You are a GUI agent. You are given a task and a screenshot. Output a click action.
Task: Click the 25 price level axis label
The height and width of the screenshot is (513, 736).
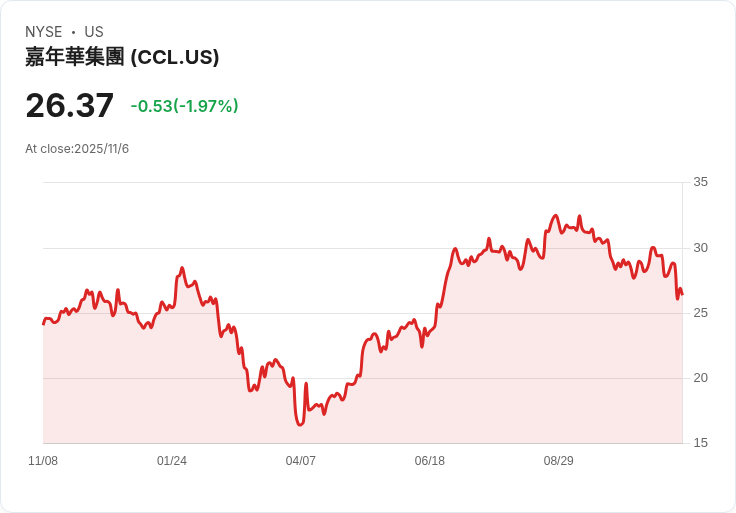click(701, 313)
